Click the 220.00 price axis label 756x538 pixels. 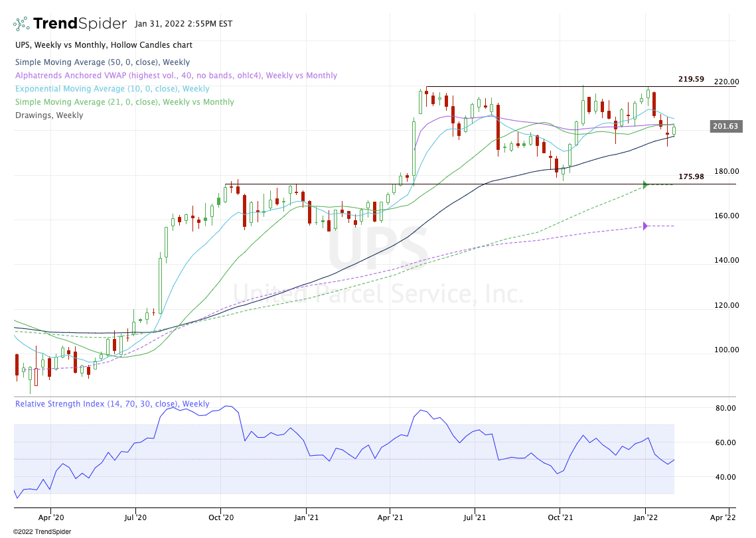tap(725, 82)
